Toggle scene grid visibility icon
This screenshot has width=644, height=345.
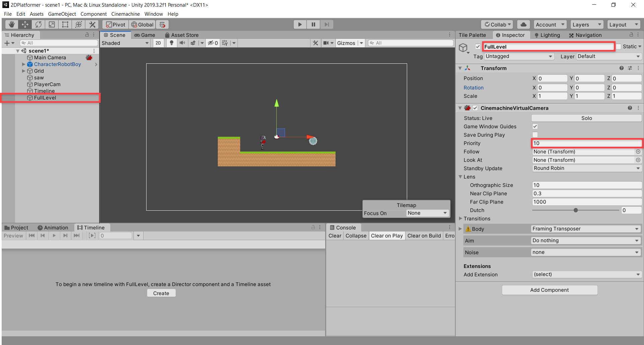pyautogui.click(x=225, y=43)
